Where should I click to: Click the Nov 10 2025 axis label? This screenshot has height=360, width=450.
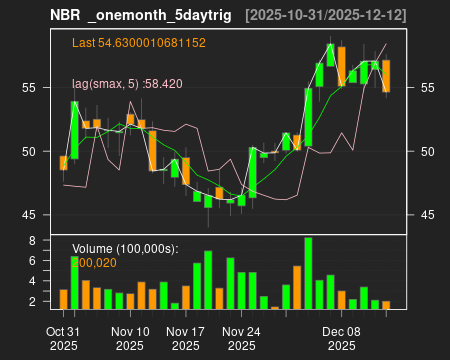point(130,339)
